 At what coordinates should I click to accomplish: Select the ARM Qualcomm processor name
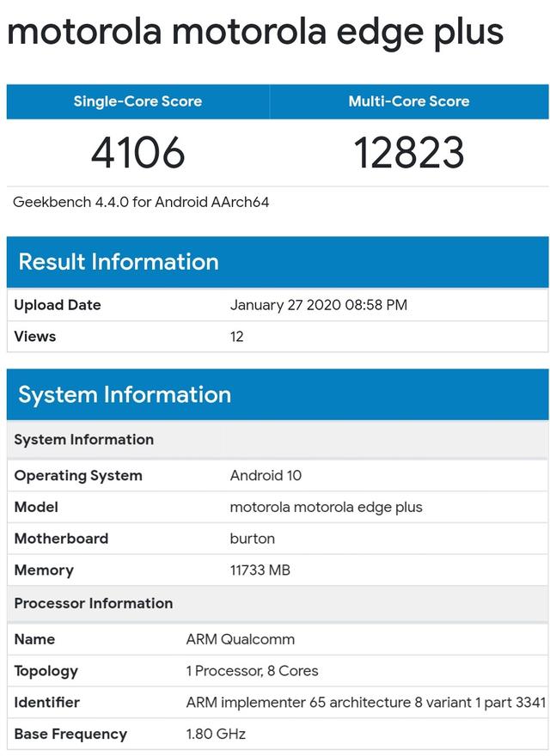(240, 639)
